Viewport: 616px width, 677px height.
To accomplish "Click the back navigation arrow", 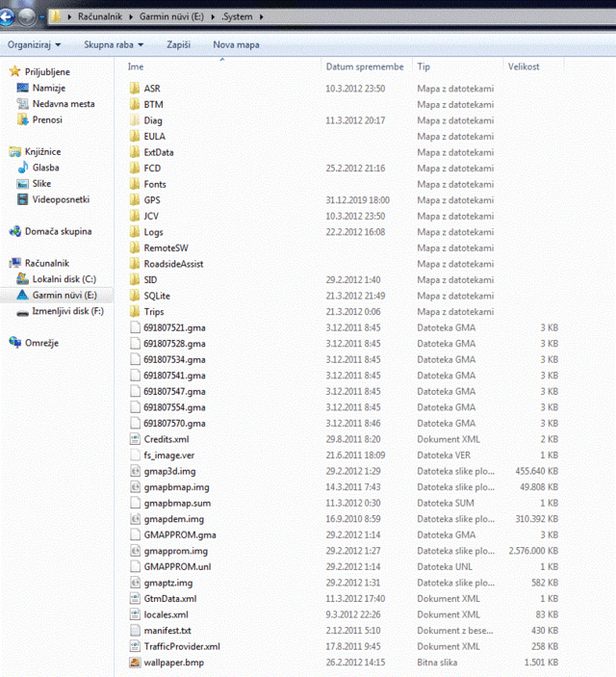I will [x=6, y=17].
